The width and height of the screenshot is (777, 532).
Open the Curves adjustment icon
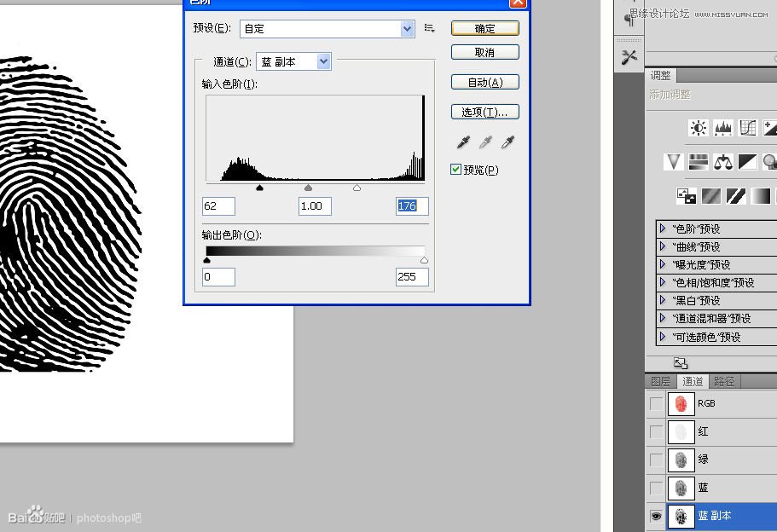[748, 127]
